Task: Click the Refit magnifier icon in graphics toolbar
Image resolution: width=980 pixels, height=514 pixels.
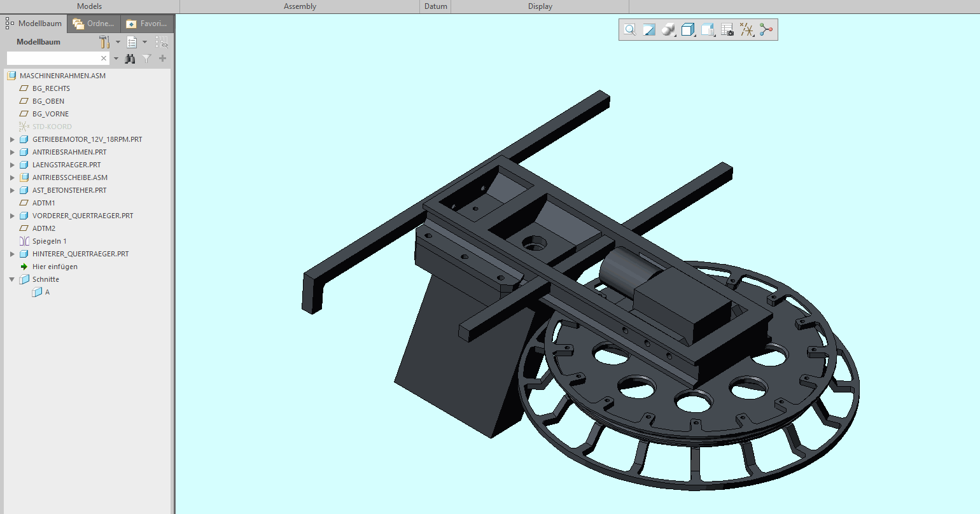Action: (x=629, y=30)
